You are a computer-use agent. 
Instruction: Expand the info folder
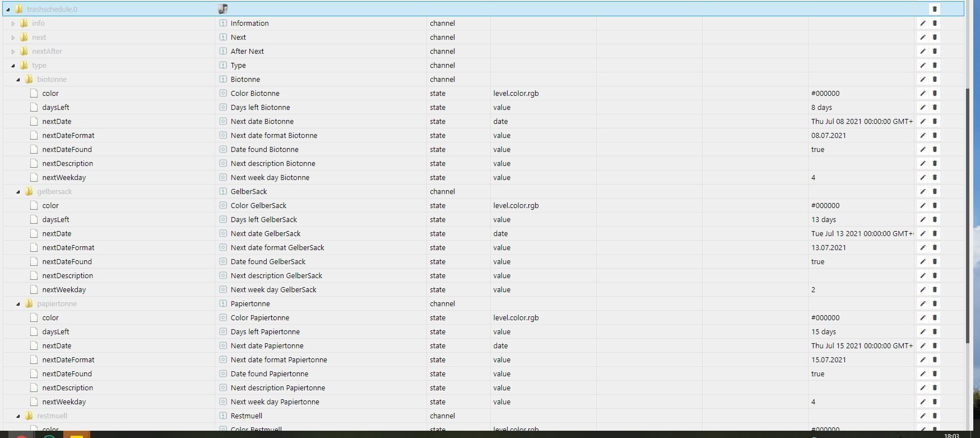click(13, 24)
